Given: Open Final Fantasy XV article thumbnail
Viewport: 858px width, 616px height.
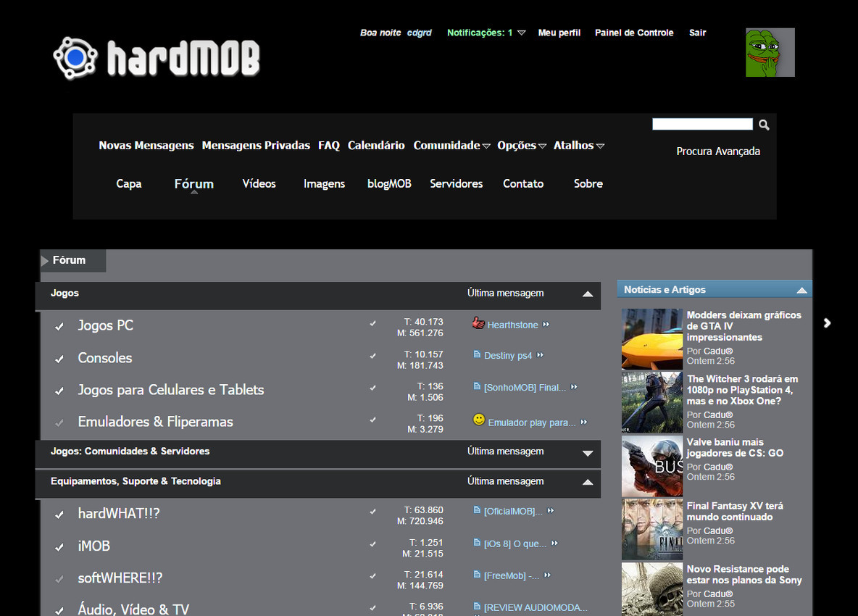Looking at the screenshot, I should tap(651, 530).
